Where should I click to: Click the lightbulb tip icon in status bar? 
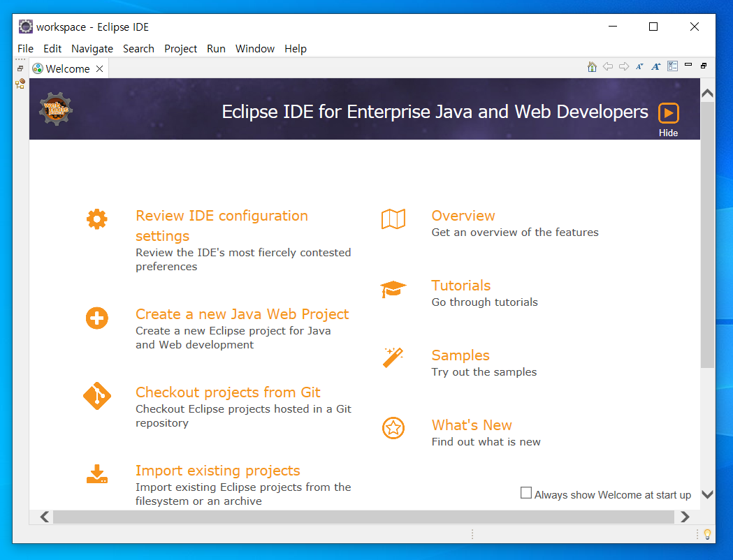pyautogui.click(x=707, y=534)
